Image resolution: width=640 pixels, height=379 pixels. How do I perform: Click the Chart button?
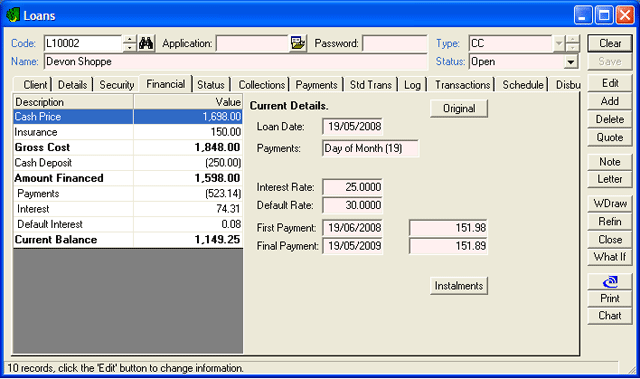point(610,316)
